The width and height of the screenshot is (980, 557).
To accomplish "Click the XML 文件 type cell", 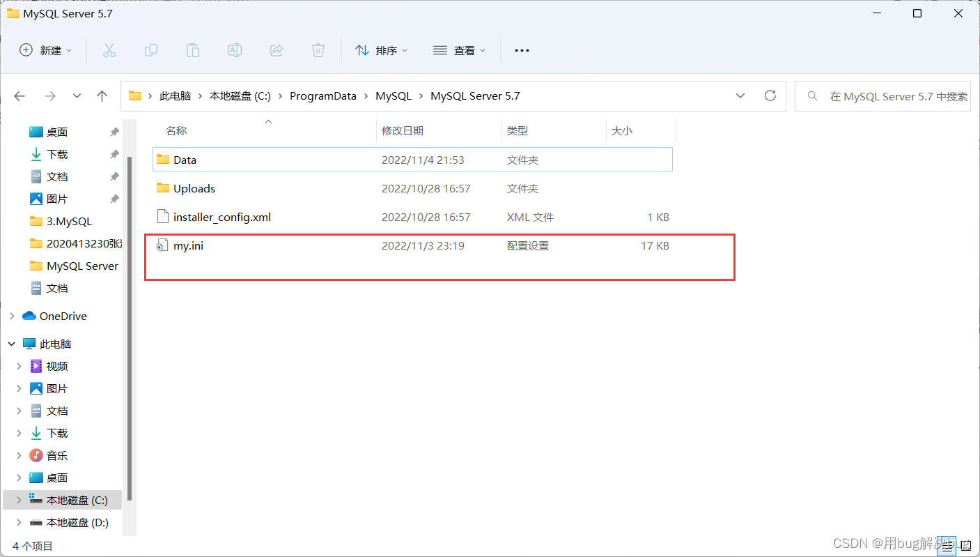I will click(530, 217).
